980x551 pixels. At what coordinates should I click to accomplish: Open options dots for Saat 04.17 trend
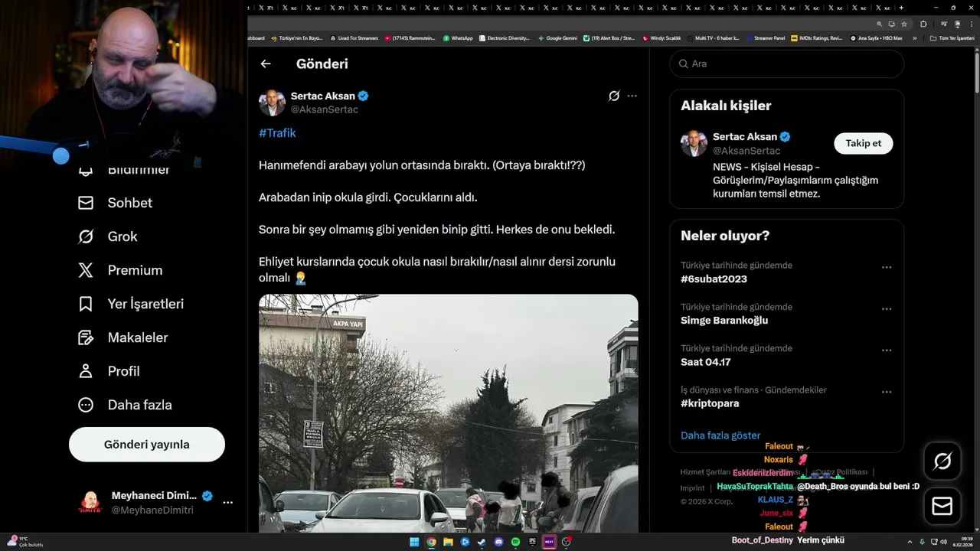tap(887, 350)
